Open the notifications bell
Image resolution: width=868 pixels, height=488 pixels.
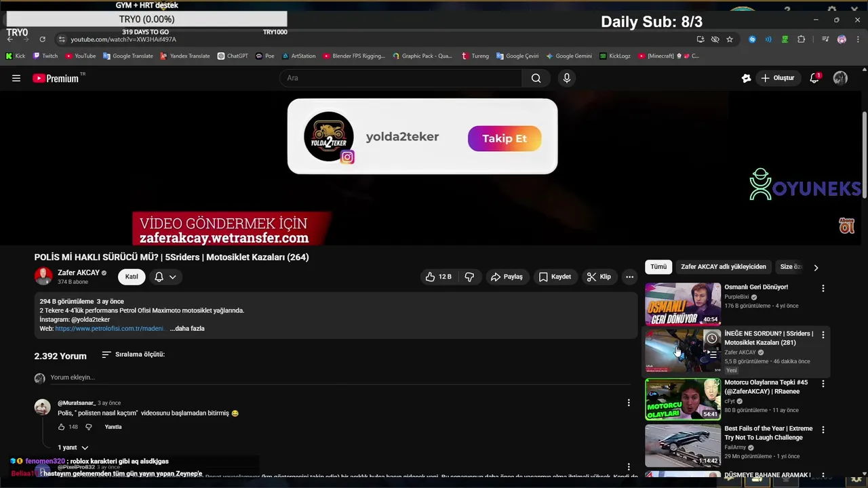coord(814,78)
